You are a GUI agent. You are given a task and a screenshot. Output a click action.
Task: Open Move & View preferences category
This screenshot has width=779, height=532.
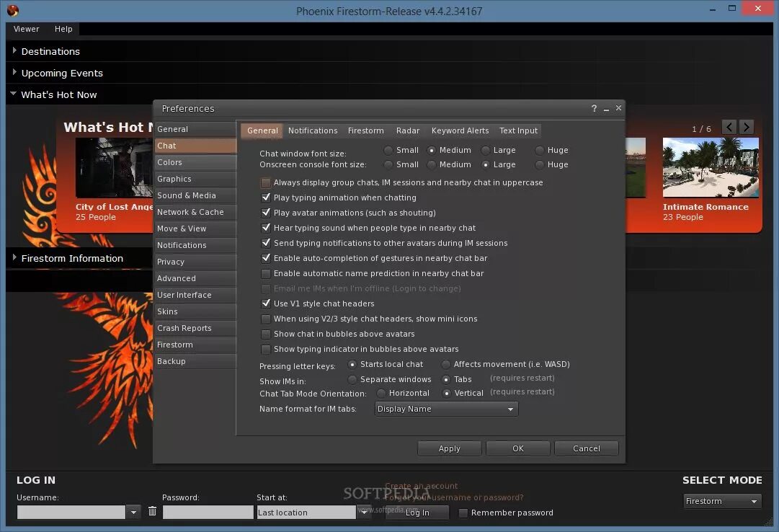tap(195, 229)
